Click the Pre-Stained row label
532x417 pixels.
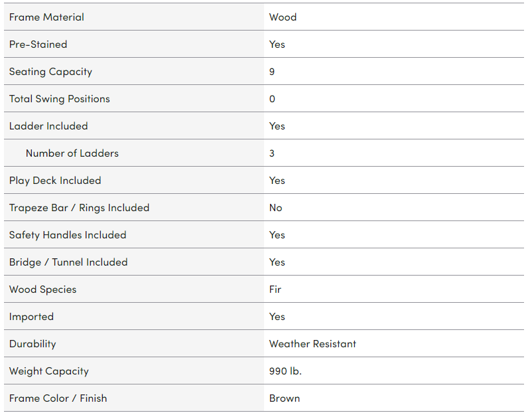[38, 44]
